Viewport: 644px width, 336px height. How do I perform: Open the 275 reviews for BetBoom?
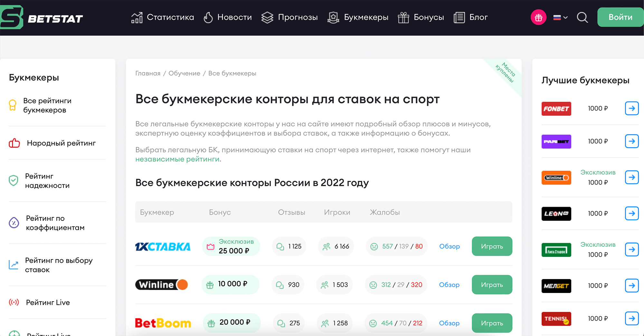(289, 323)
